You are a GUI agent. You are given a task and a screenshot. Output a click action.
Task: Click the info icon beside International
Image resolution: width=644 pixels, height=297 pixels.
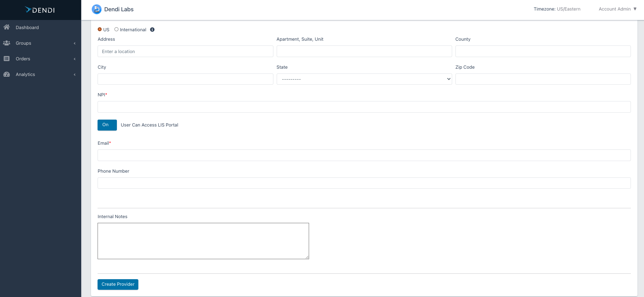click(x=152, y=30)
